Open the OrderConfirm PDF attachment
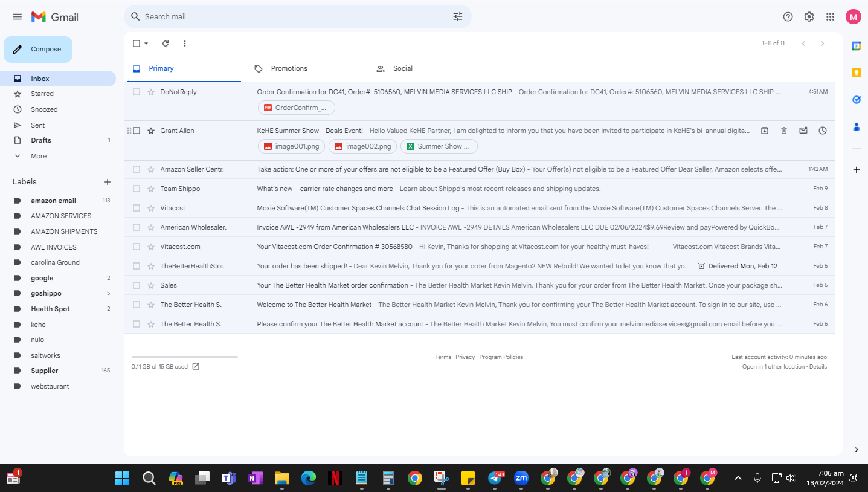Image resolution: width=868 pixels, height=492 pixels. tap(297, 108)
